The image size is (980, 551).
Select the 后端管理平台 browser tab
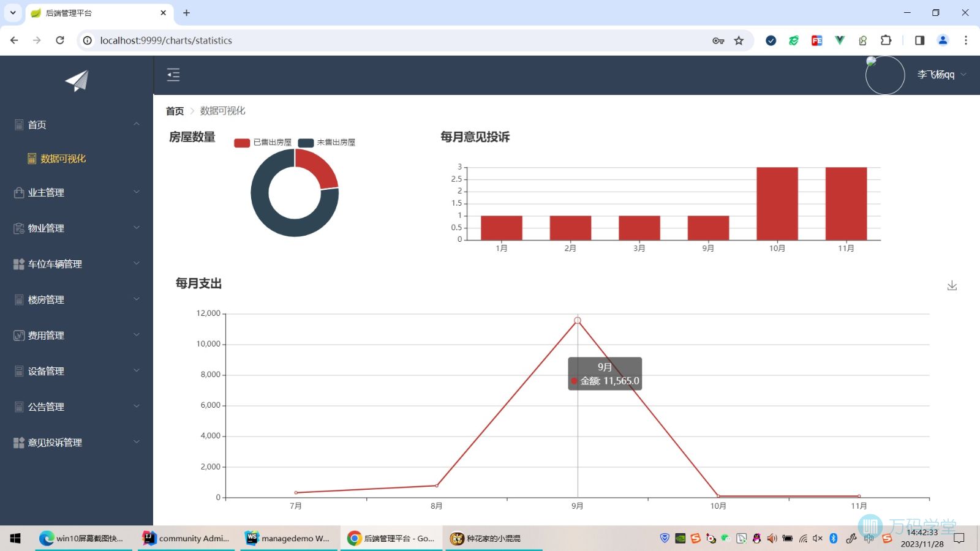point(99,13)
